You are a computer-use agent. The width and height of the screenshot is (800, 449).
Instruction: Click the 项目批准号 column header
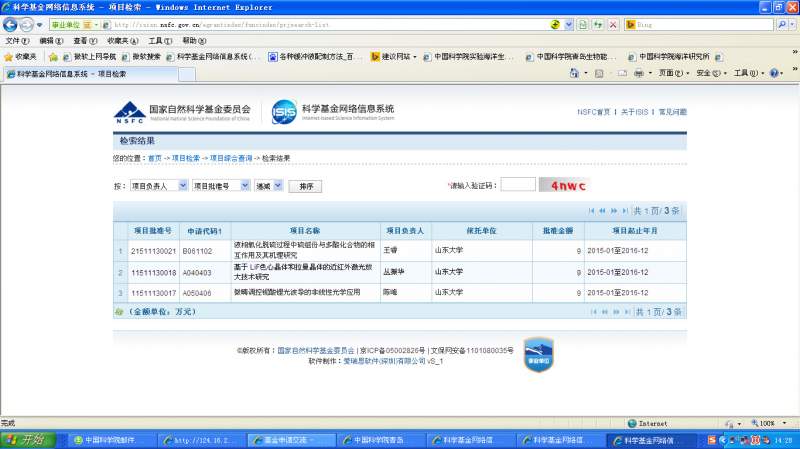click(x=153, y=231)
